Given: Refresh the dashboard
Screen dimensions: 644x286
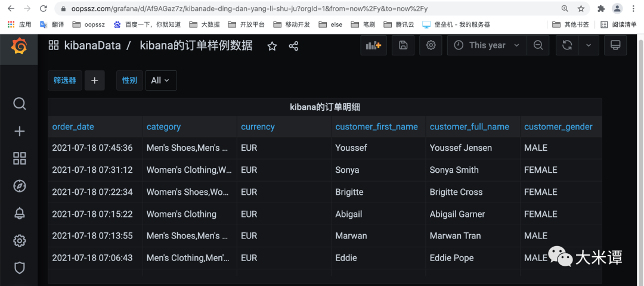Looking at the screenshot, I should [x=567, y=45].
